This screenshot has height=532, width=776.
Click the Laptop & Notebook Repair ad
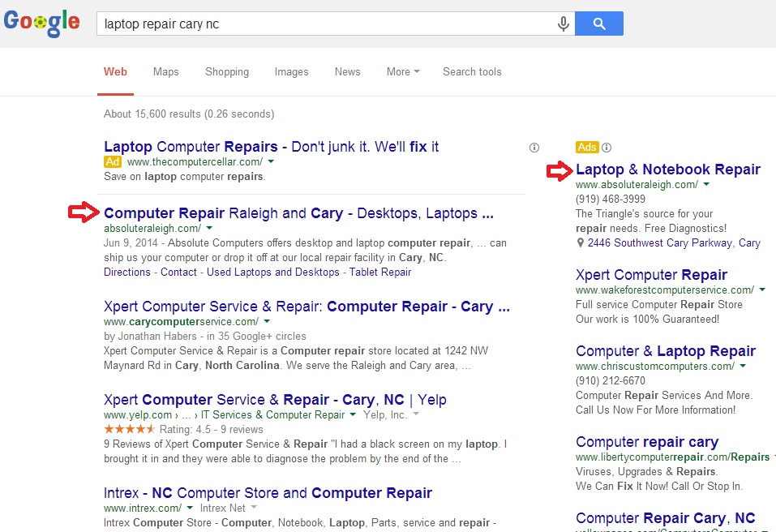(x=668, y=169)
